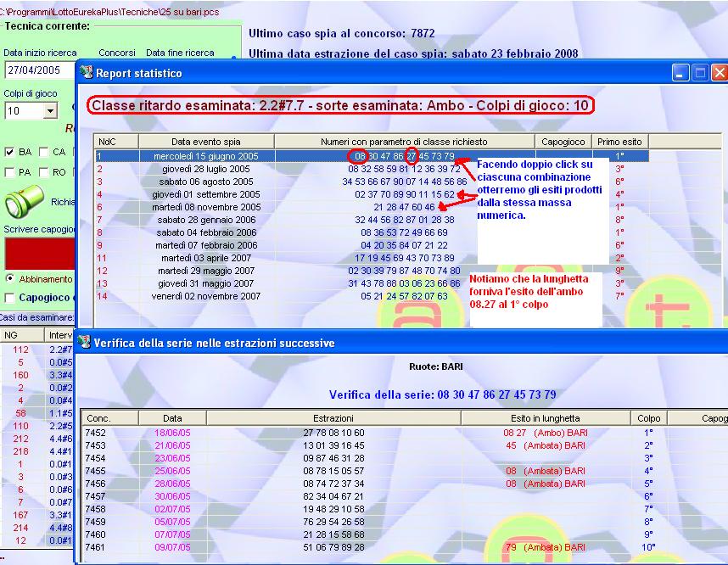Open the Colpi di gioco dropdown
The image size is (728, 565).
pyautogui.click(x=50, y=110)
